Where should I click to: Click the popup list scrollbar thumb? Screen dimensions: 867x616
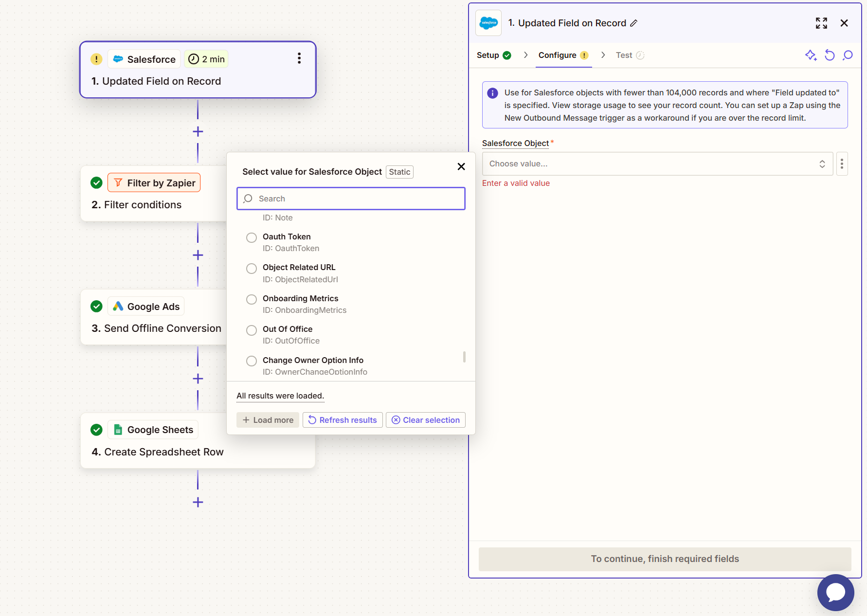464,357
